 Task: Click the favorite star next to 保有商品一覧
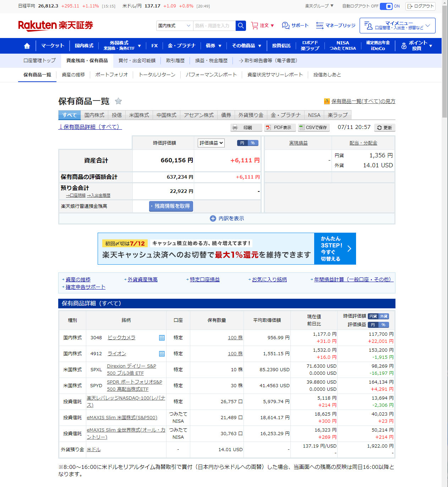point(119,101)
